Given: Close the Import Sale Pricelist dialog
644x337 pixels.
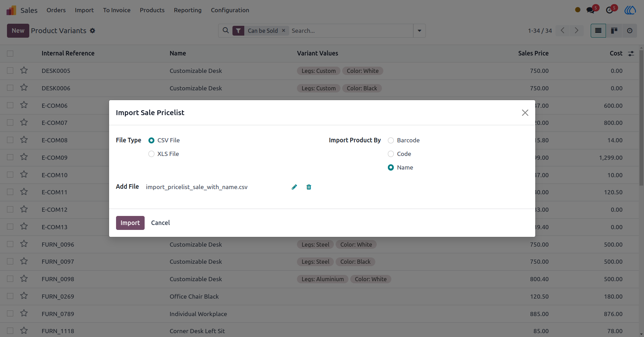Looking at the screenshot, I should 525,113.
